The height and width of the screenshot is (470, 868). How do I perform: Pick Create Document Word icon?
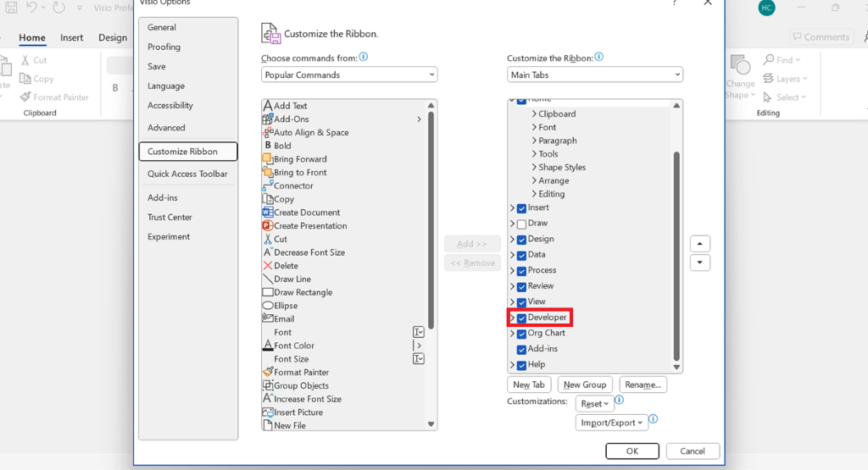point(268,213)
